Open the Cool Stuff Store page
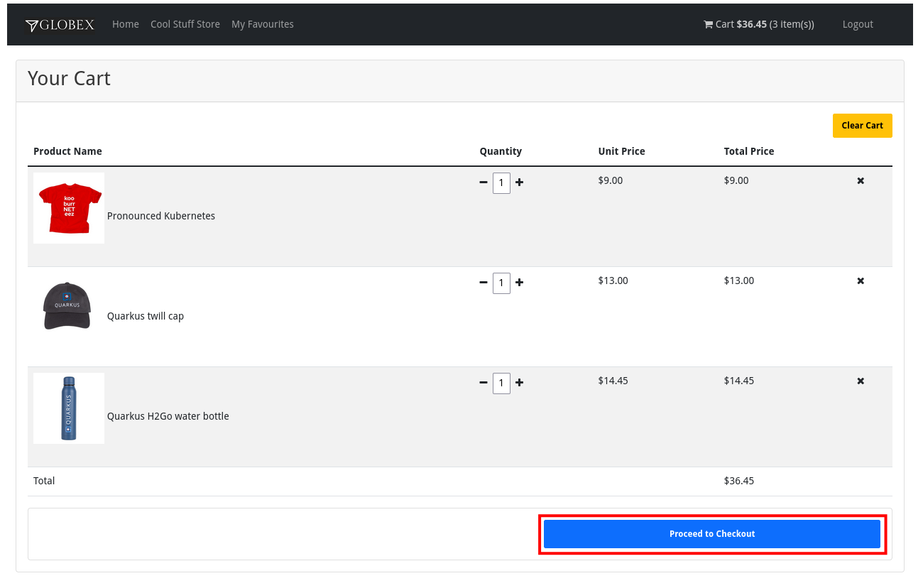Viewport: 923px width, 588px height. 185,24
